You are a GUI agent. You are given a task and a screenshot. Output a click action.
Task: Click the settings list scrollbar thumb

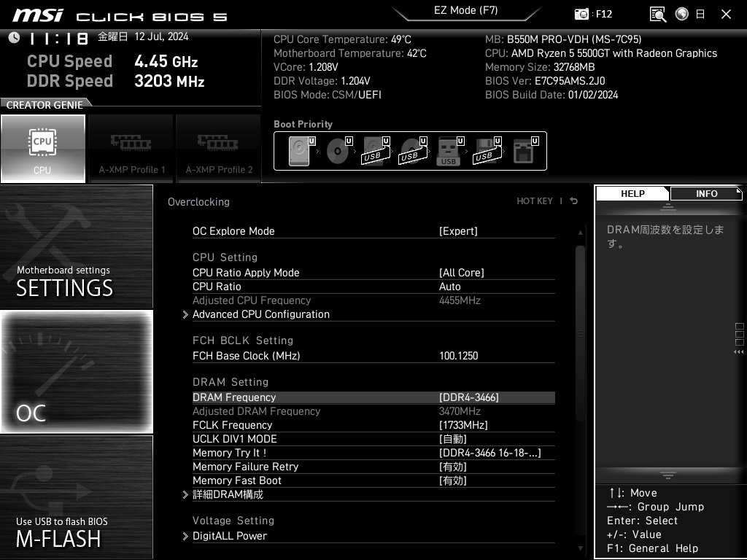[580, 333]
